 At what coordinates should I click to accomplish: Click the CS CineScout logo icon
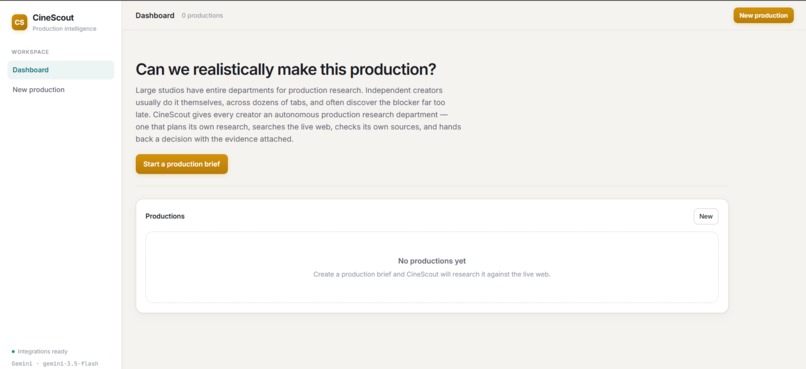click(x=20, y=22)
